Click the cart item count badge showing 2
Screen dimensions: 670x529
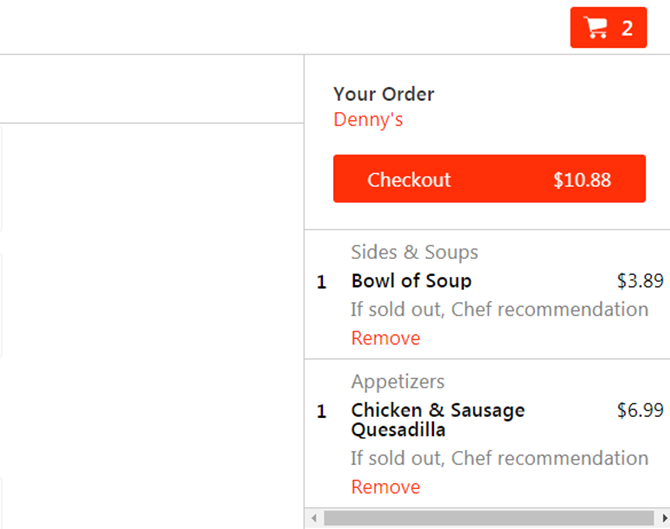tap(627, 29)
